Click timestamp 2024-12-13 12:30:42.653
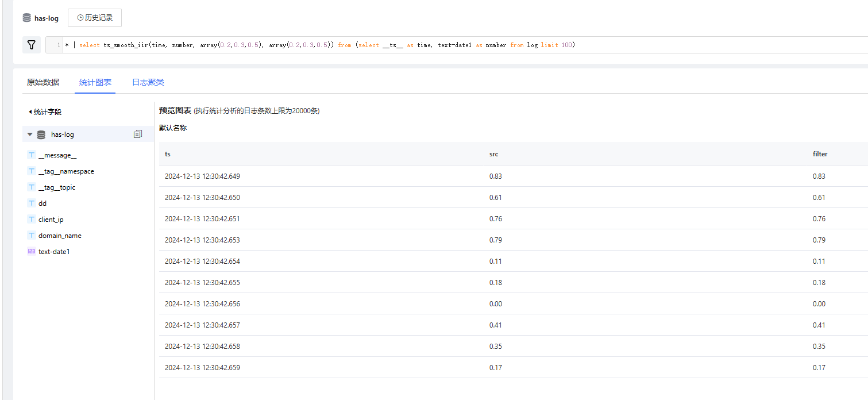This screenshot has height=400, width=868. [x=202, y=240]
